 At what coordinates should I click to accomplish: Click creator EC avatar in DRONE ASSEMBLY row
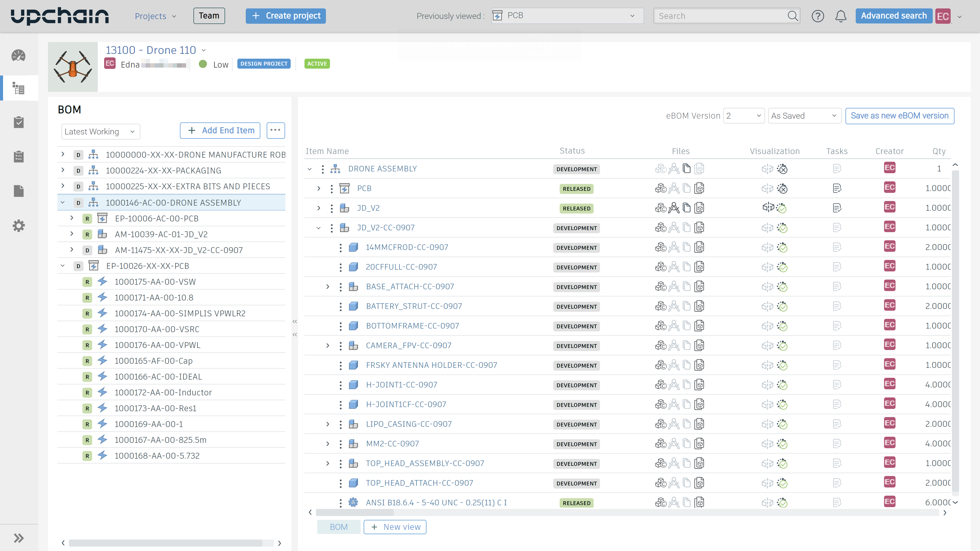click(889, 168)
